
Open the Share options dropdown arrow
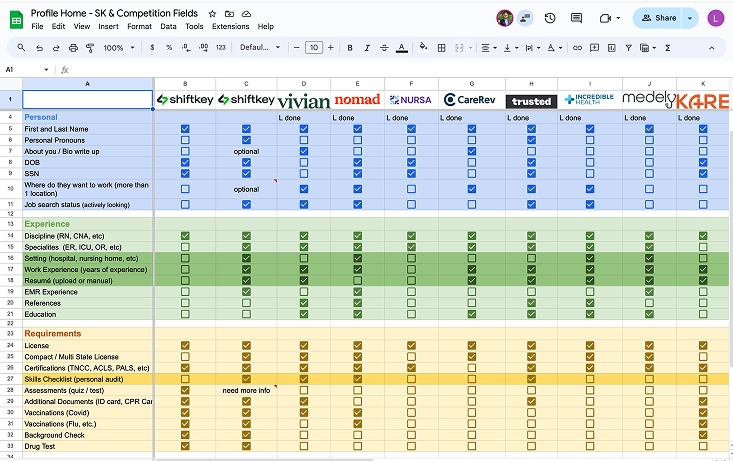690,18
